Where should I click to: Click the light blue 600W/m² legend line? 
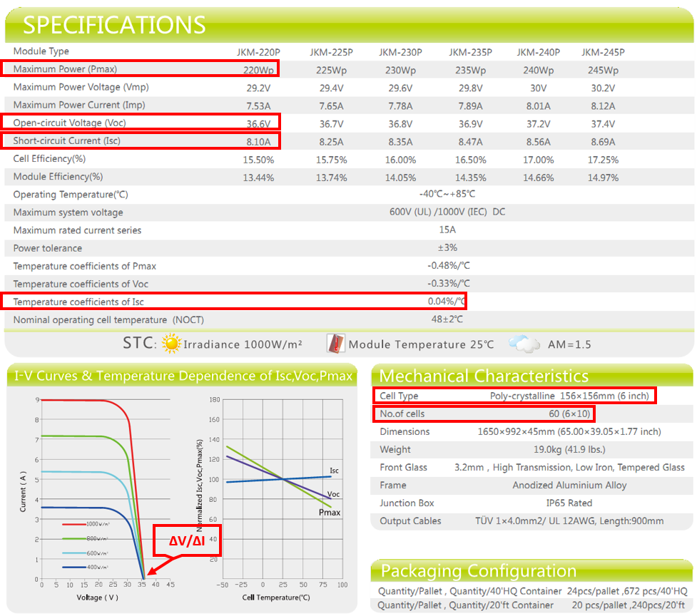tap(74, 553)
